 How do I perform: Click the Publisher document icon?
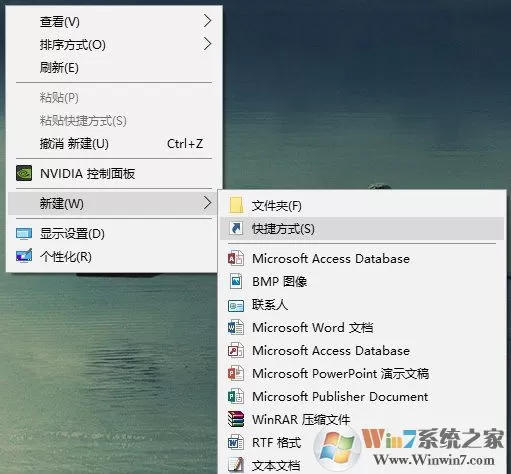pyautogui.click(x=236, y=396)
